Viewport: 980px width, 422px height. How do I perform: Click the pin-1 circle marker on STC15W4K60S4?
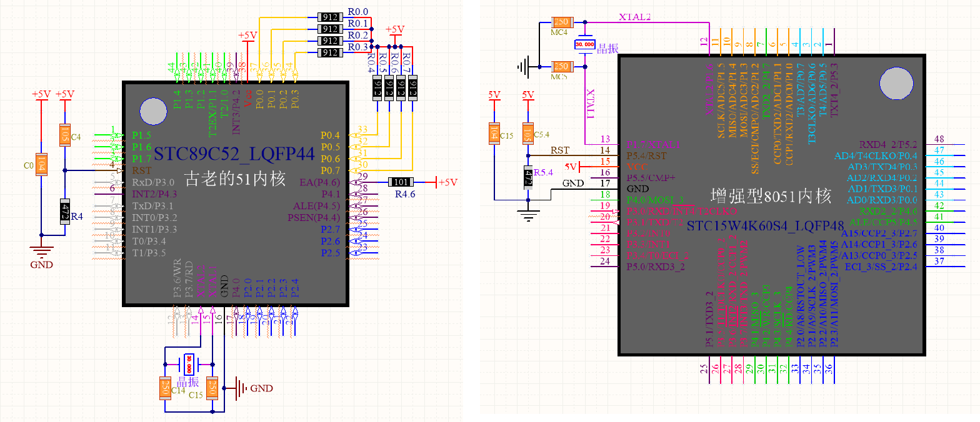896,84
